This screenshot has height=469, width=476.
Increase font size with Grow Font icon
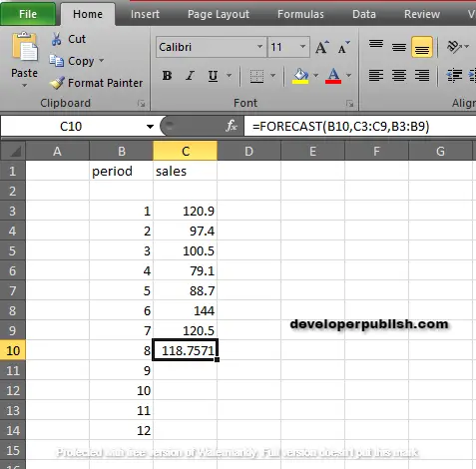tap(322, 47)
